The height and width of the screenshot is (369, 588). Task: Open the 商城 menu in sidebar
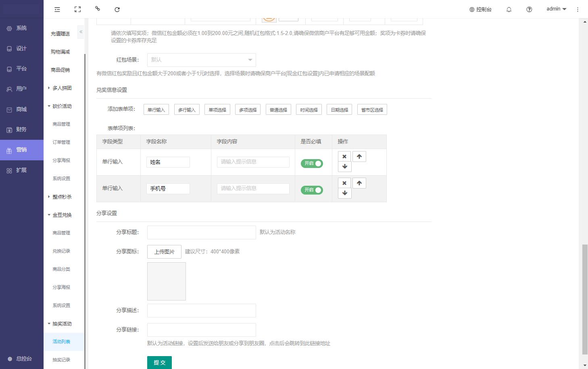point(21,109)
